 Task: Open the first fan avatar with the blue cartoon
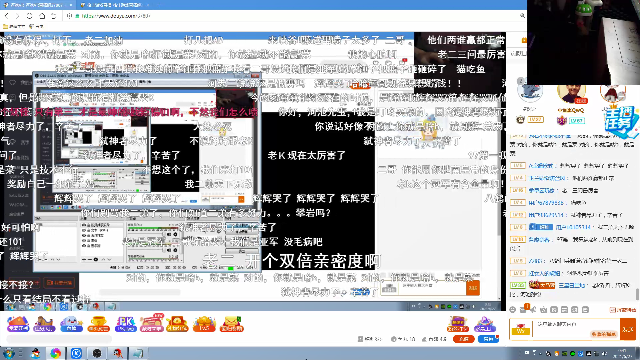[x=530, y=92]
